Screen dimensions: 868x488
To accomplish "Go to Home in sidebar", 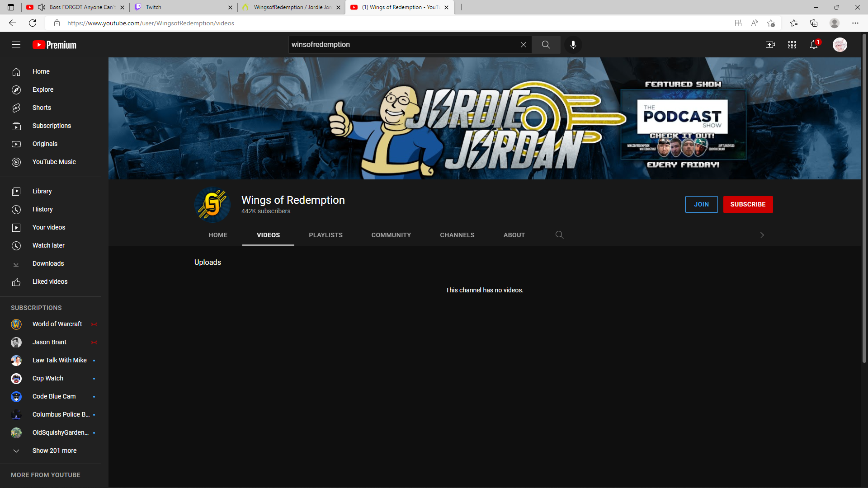I will pos(51,71).
